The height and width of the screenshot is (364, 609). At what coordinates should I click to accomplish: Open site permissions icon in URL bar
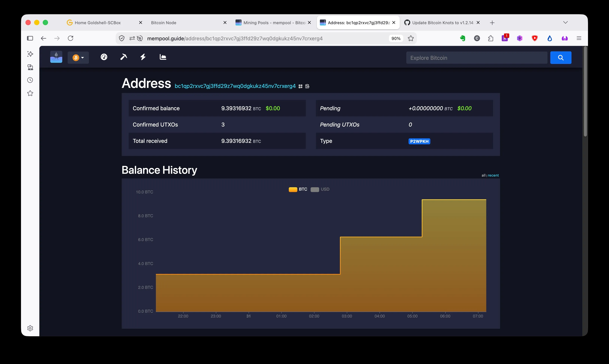(x=132, y=38)
